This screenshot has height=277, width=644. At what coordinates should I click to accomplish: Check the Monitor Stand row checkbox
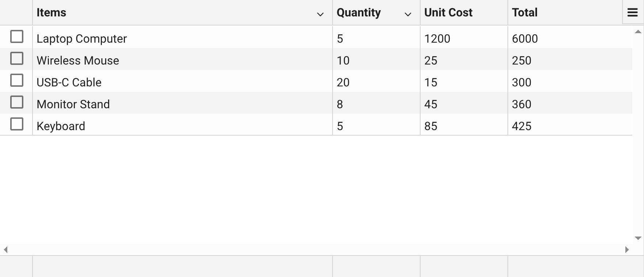point(17,102)
